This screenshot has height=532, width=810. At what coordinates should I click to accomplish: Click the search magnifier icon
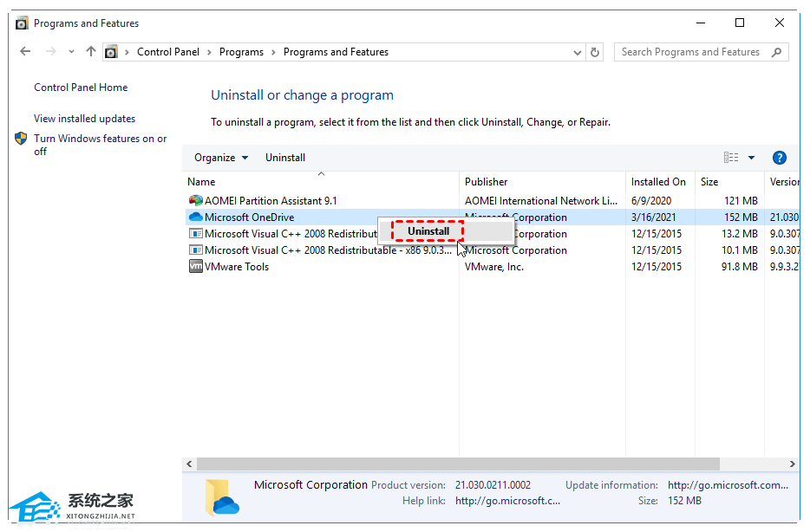click(x=776, y=52)
